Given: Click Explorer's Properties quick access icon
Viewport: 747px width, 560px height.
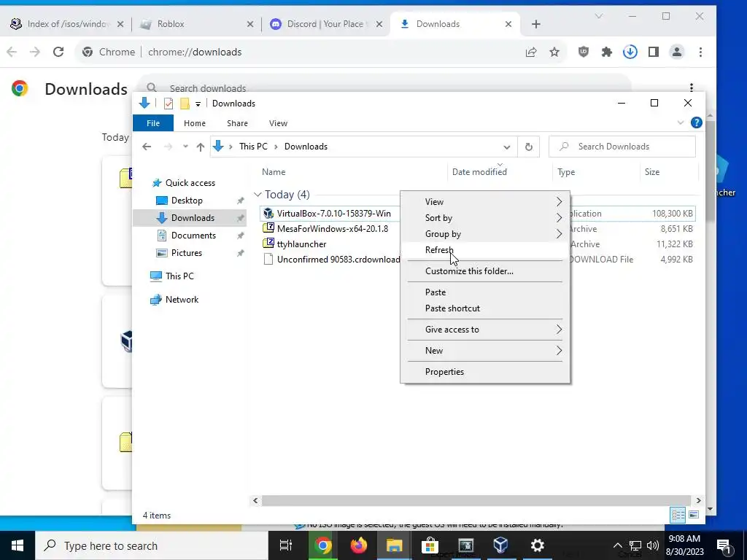Looking at the screenshot, I should click(x=169, y=104).
